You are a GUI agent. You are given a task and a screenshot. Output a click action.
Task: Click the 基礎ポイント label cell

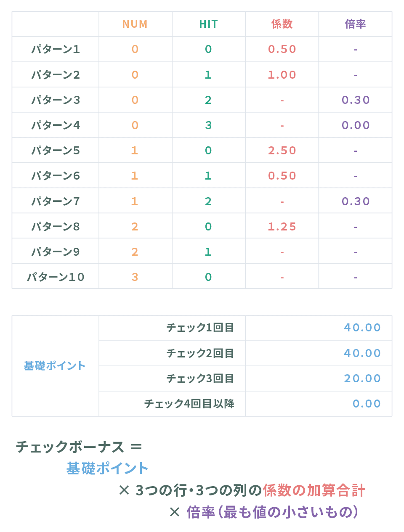tap(55, 366)
